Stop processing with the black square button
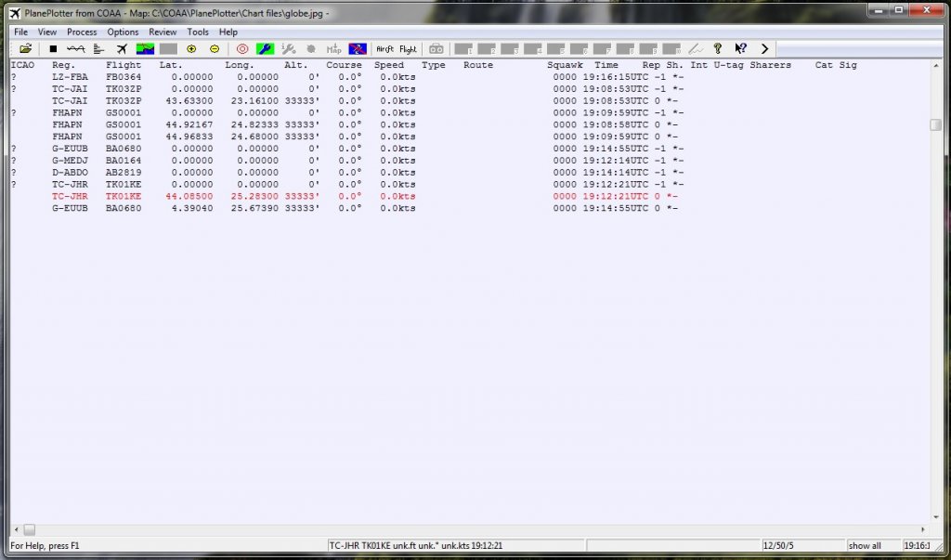Screen dimensions: 951x560 coord(53,48)
